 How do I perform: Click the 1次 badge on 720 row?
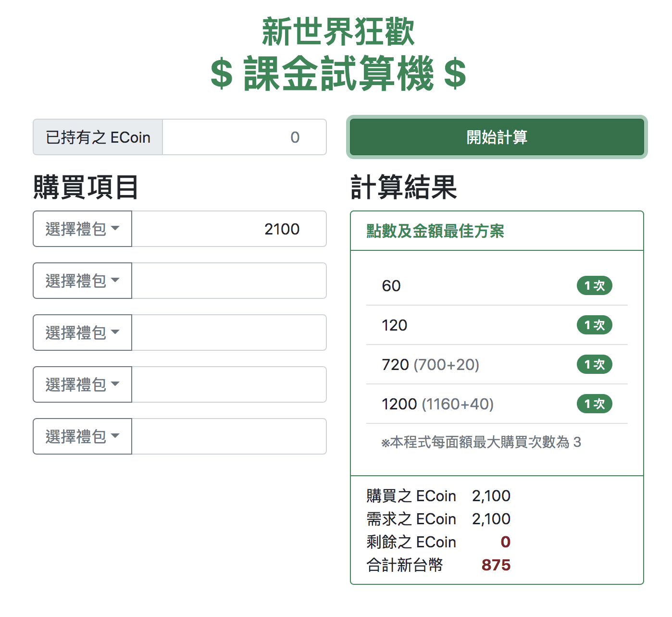point(595,364)
